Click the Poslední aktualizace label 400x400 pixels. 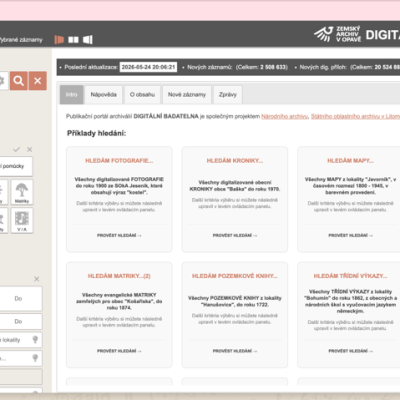(91, 67)
